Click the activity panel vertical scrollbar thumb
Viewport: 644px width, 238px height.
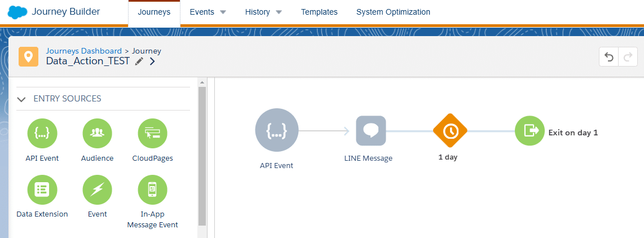point(202,156)
